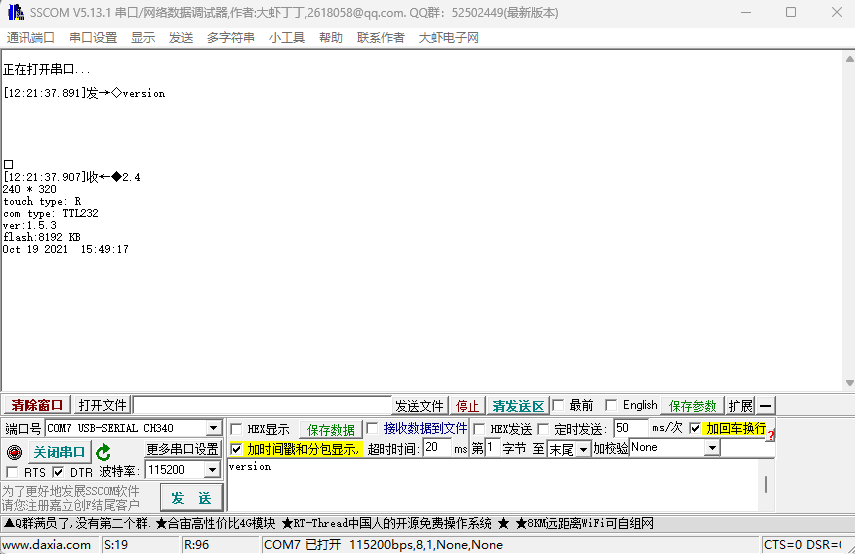Enable 定时发送 checkbox
The height and width of the screenshot is (554, 855).
point(543,429)
